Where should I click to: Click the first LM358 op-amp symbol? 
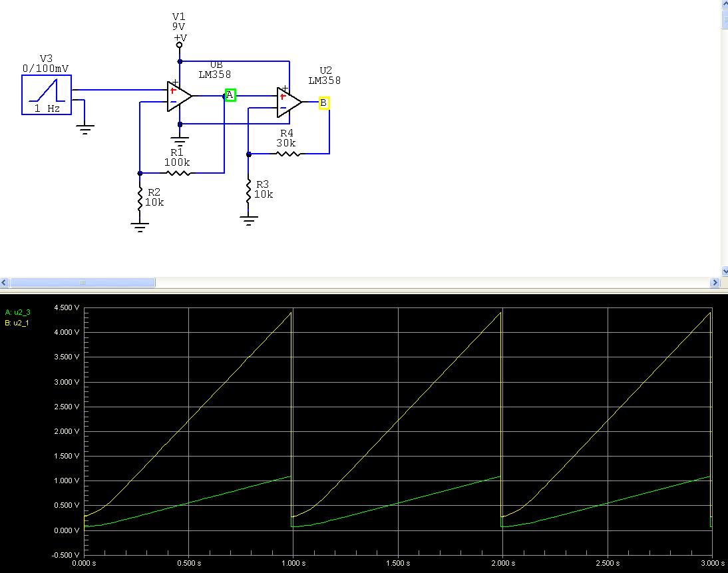[179, 96]
